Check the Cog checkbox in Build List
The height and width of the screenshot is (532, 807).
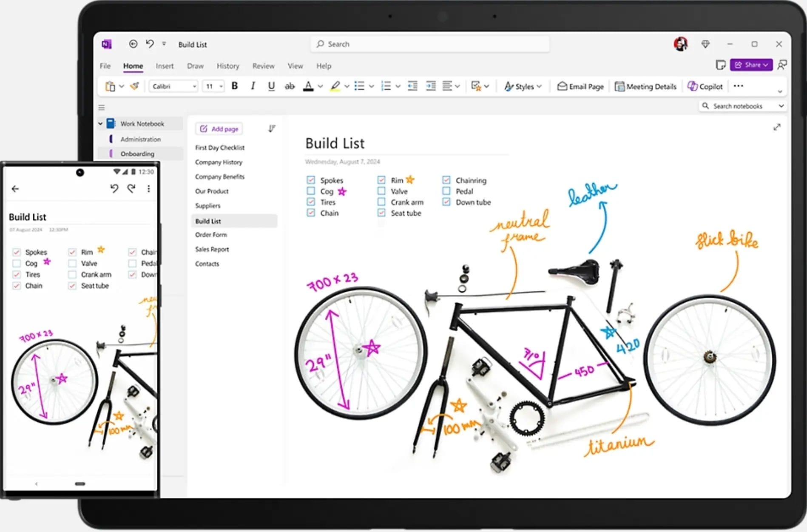(x=311, y=191)
